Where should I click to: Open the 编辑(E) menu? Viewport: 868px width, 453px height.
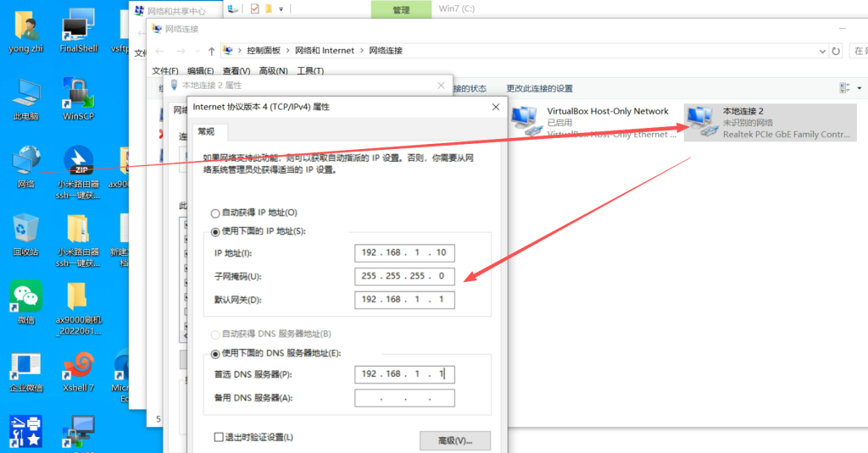pyautogui.click(x=200, y=71)
